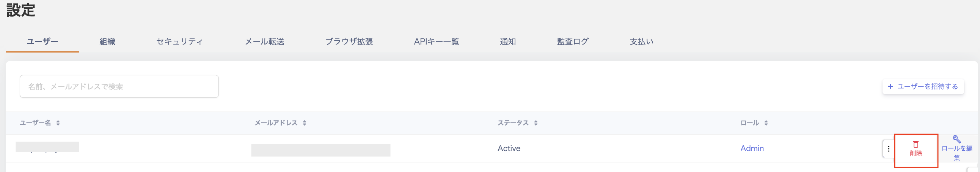Image resolution: width=980 pixels, height=172 pixels.
Task: View the 監査ログ tab
Action: (573, 41)
